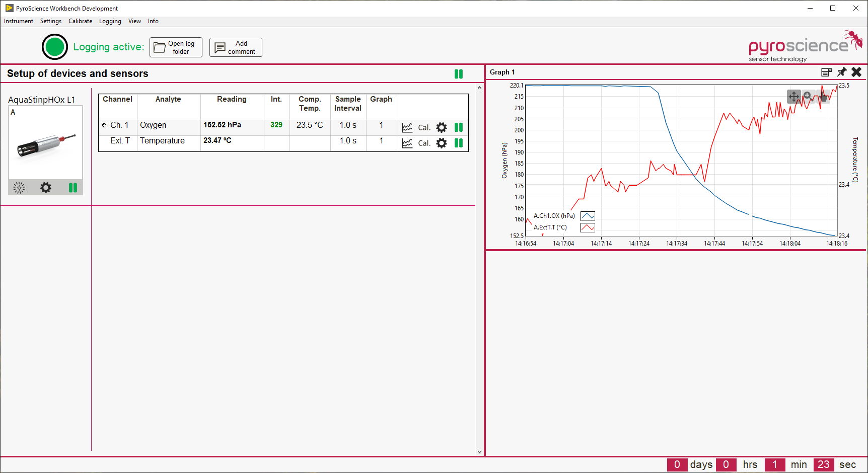868x473 pixels.
Task: Pin the Graph 1 panel
Action: point(841,72)
